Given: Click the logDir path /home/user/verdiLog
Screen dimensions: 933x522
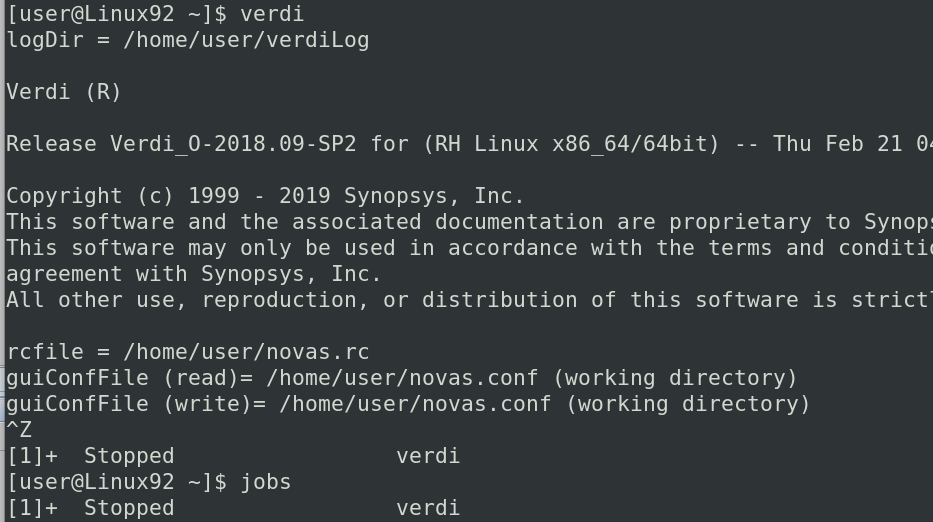Looking at the screenshot, I should [x=246, y=40].
